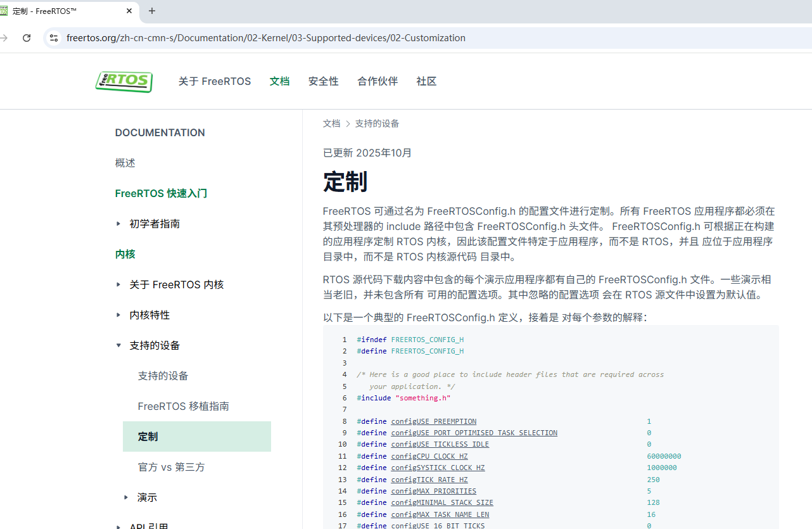The height and width of the screenshot is (529, 812).
Task: Click the #ifndef FREERTOS_CONFIG_H line
Action: [410, 340]
